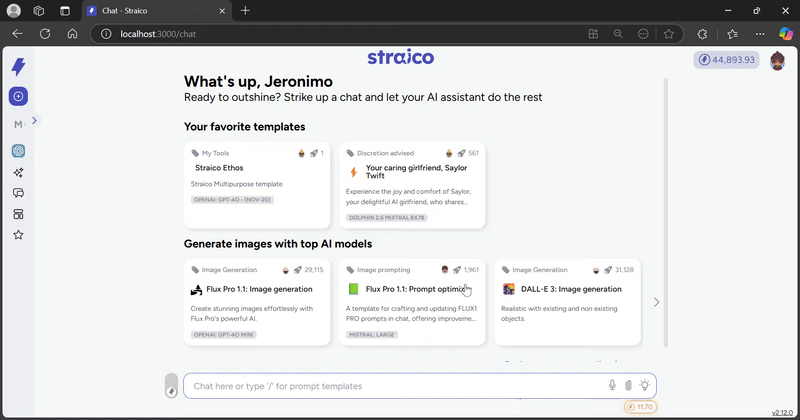This screenshot has height=420, width=800.
Task: Select the Chat - Straico tab
Action: pyautogui.click(x=157, y=11)
